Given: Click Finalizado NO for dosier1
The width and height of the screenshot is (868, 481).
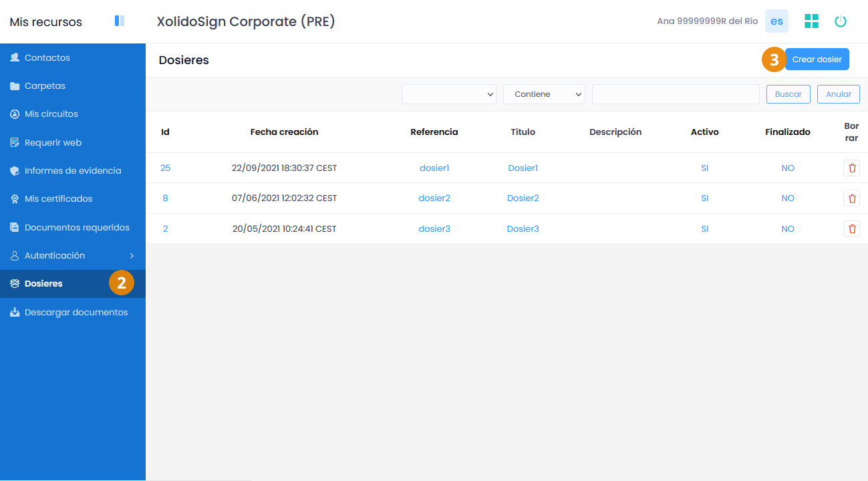Looking at the screenshot, I should click(x=788, y=168).
